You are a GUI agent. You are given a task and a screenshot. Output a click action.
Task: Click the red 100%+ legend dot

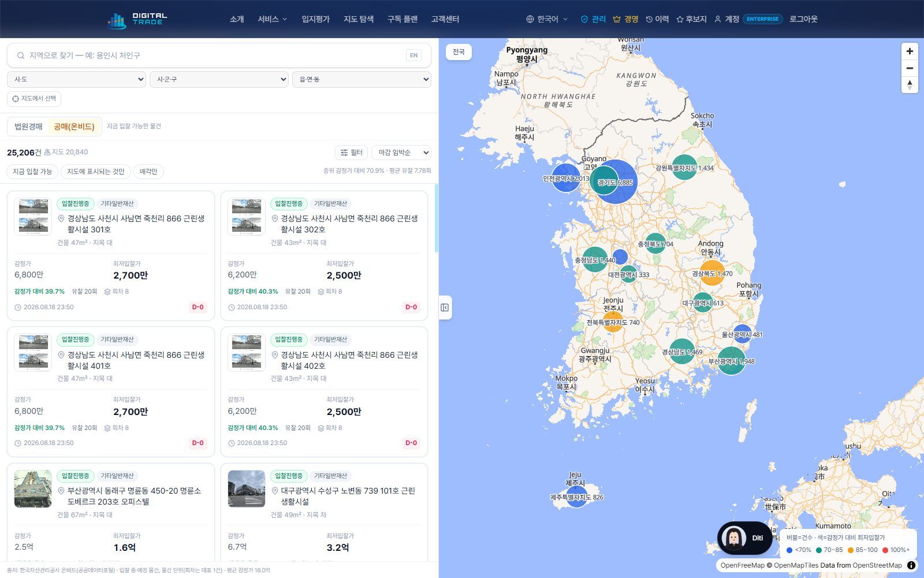(885, 550)
